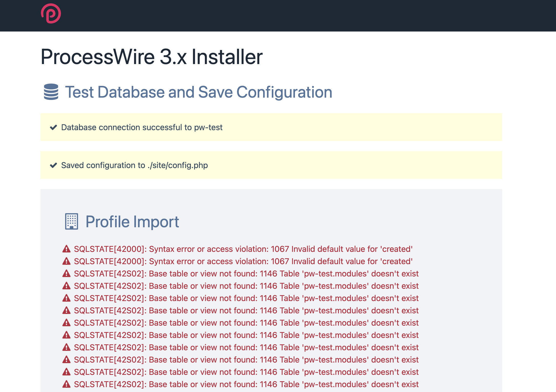Screen dimensions: 556x392
Task: Click first 'pw-test.modules' doesn't exist error text
Action: click(246, 274)
